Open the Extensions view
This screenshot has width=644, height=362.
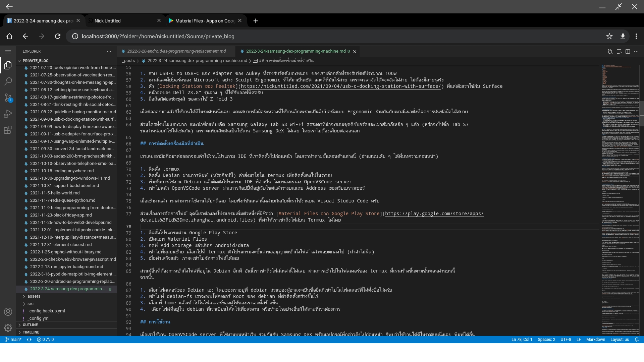pos(8,130)
